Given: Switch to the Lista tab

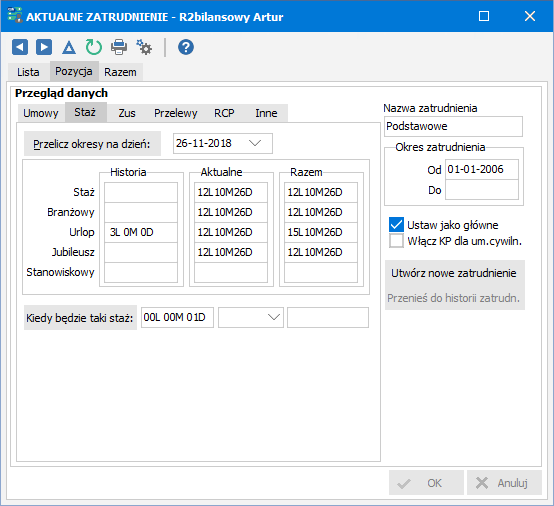Looking at the screenshot, I should (x=28, y=72).
